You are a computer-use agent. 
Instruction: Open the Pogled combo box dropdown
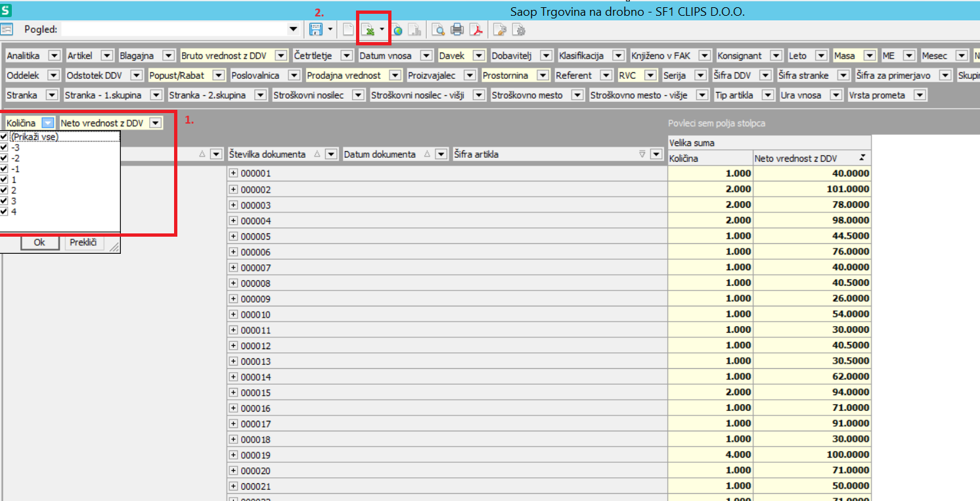click(x=293, y=30)
